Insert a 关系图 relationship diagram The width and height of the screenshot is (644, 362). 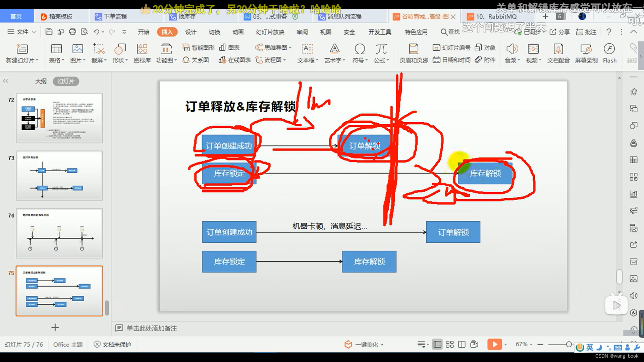[x=196, y=60]
